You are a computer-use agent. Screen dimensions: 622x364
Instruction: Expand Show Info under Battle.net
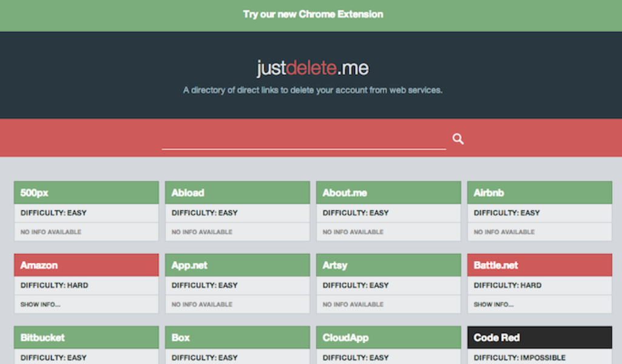(x=494, y=305)
